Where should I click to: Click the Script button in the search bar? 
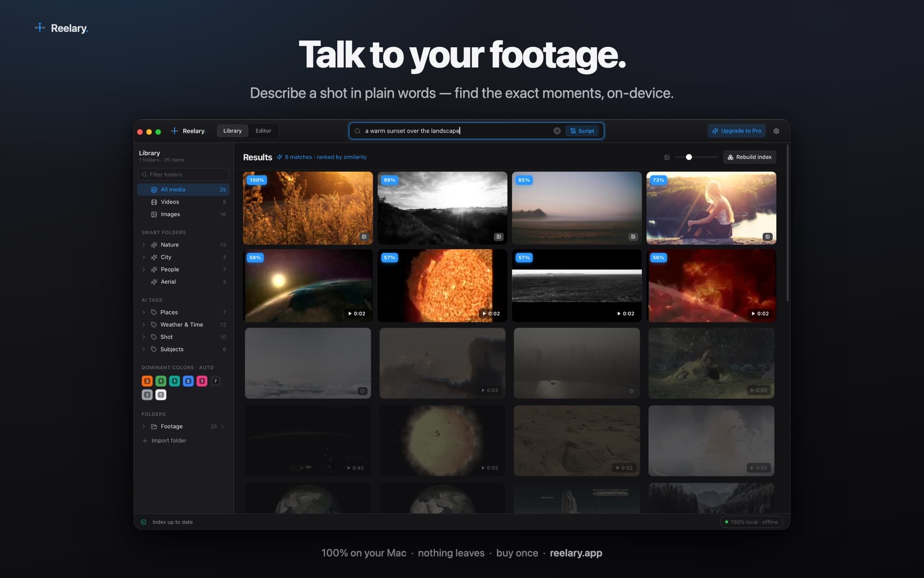[x=582, y=131]
